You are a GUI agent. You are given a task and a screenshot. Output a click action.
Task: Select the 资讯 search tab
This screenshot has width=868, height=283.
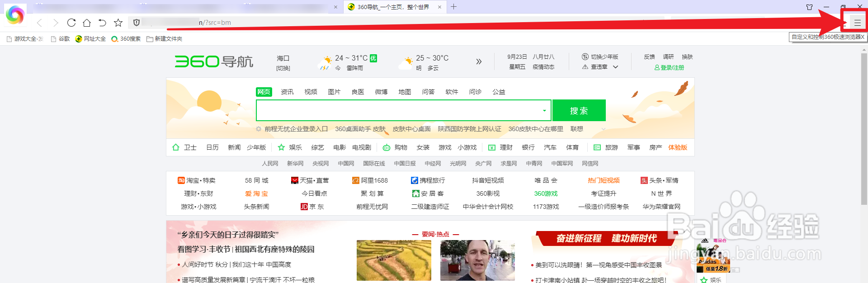(x=287, y=92)
